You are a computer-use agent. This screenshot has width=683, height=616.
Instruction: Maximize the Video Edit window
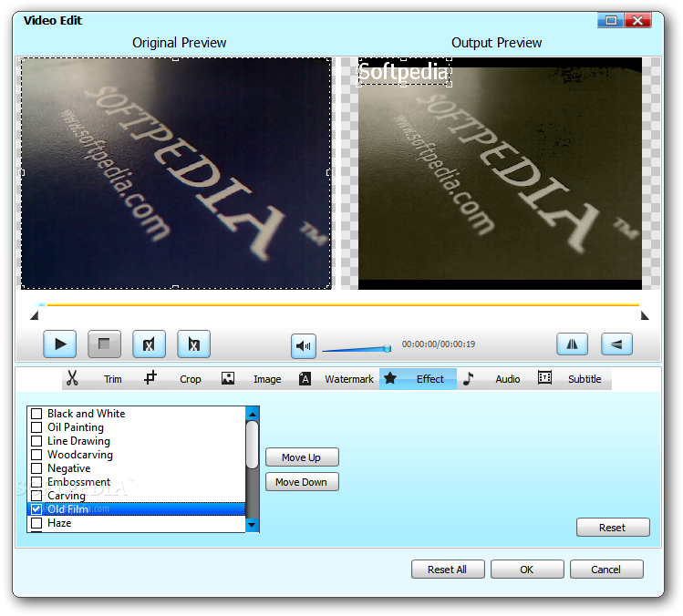[x=611, y=20]
